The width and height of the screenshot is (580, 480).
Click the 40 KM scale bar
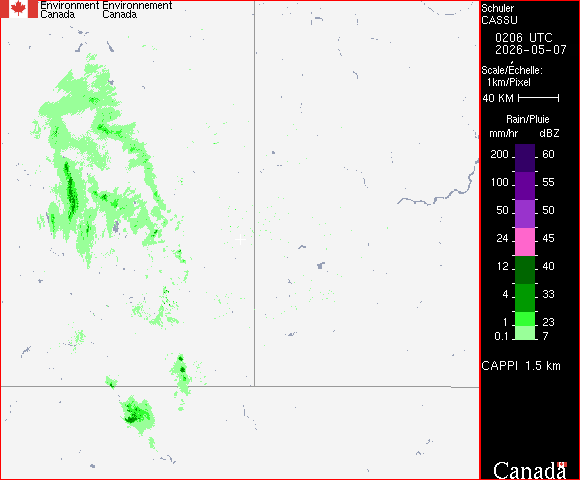[x=539, y=98]
